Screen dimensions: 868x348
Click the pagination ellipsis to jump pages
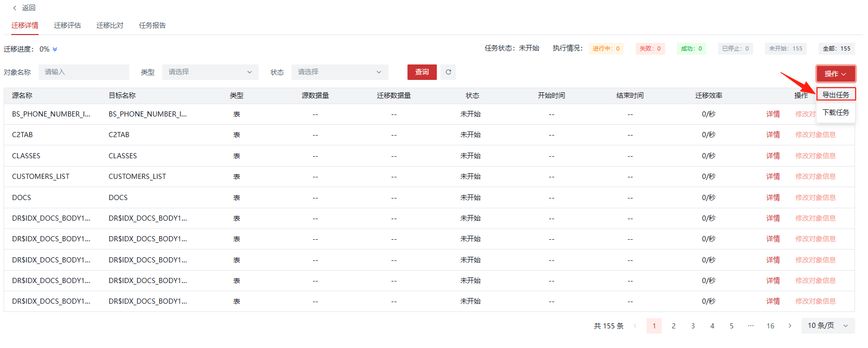point(751,326)
